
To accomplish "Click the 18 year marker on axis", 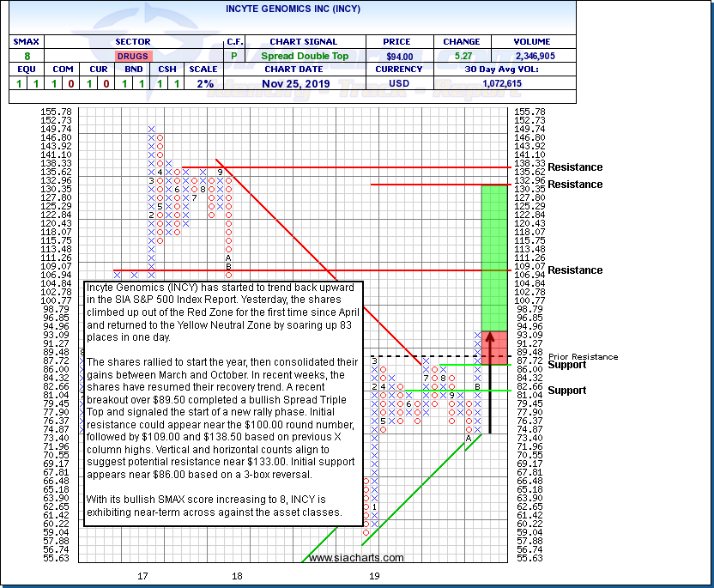I will point(237,576).
